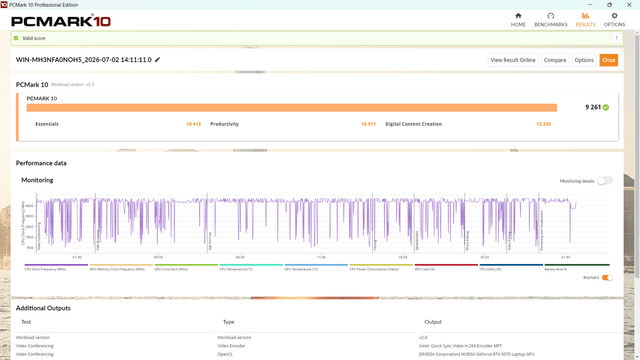Open Options gear icon

(x=614, y=16)
